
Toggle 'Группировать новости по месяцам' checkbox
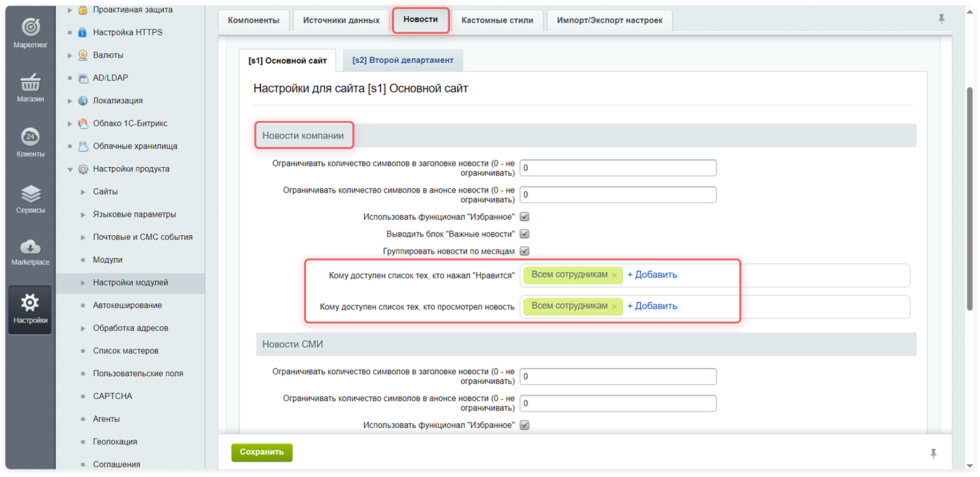click(525, 251)
